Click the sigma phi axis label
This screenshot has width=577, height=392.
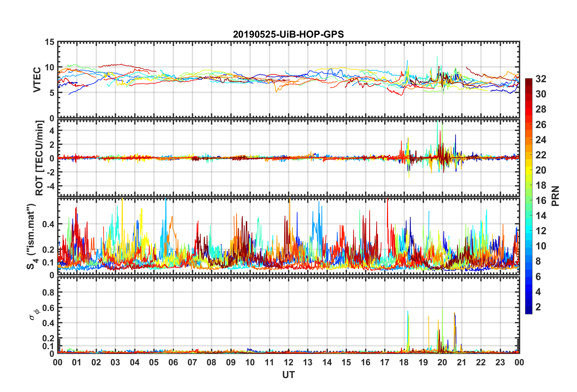tap(34, 315)
